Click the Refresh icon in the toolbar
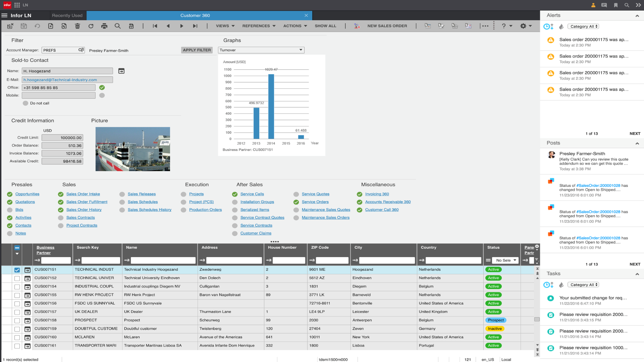Viewport: 644px width, 362px height. click(x=91, y=26)
